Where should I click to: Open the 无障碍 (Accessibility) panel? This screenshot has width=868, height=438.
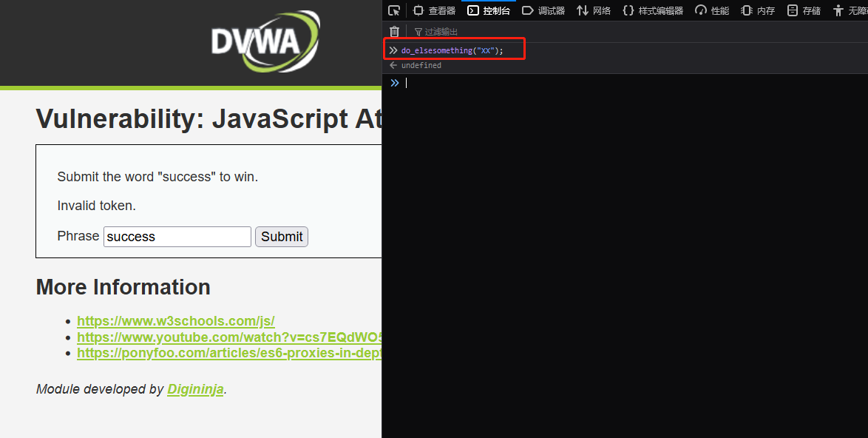click(x=853, y=10)
